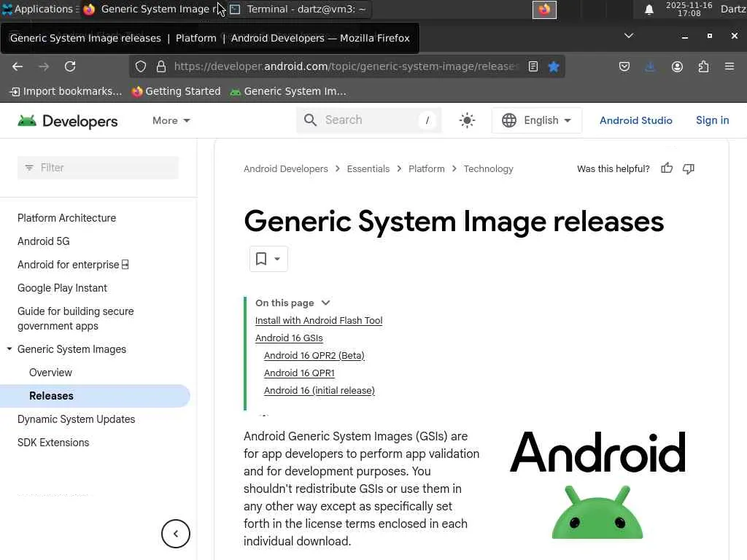747x560 pixels.
Task: Click the sidebar Filter input
Action: click(98, 168)
